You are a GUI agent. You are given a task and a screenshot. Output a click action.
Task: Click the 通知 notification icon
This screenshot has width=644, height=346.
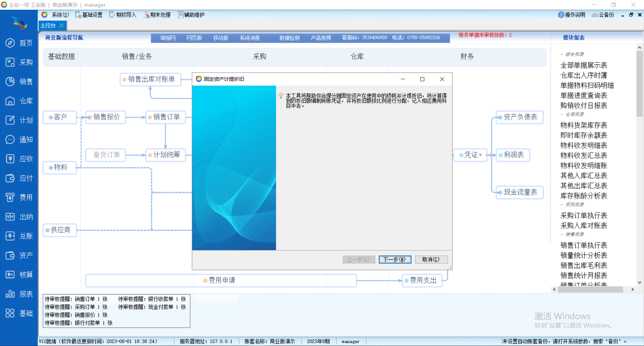10,140
